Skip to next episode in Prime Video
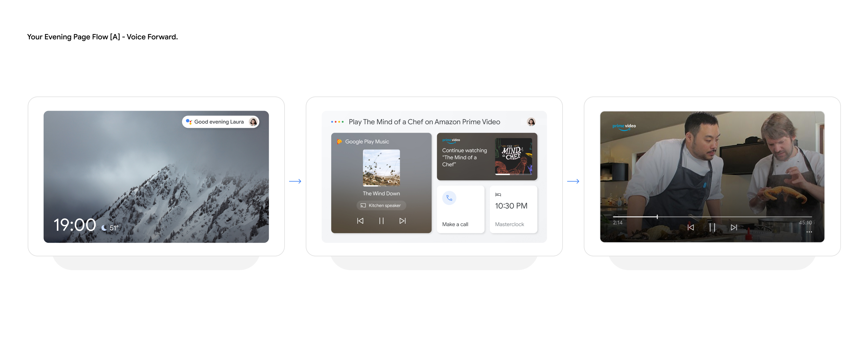The width and height of the screenshot is (868, 354). point(734,227)
